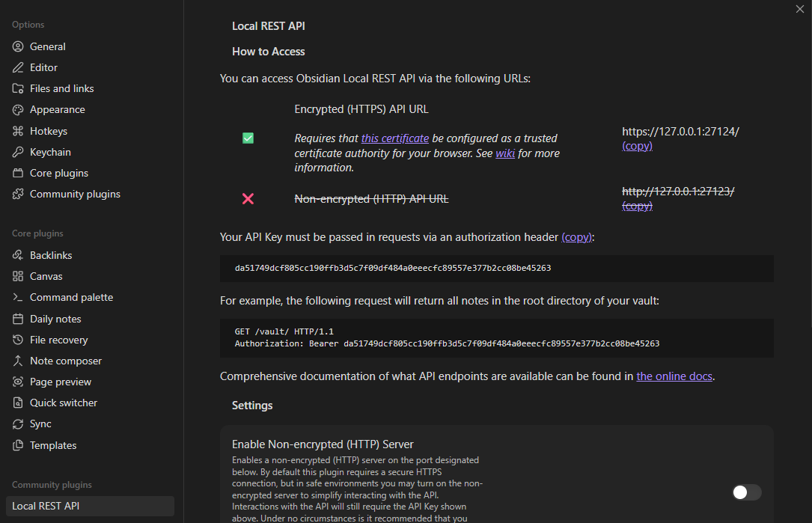Click Encrypted (HTTPS) API URL label
Screen dimensions: 812x523
[361, 109]
